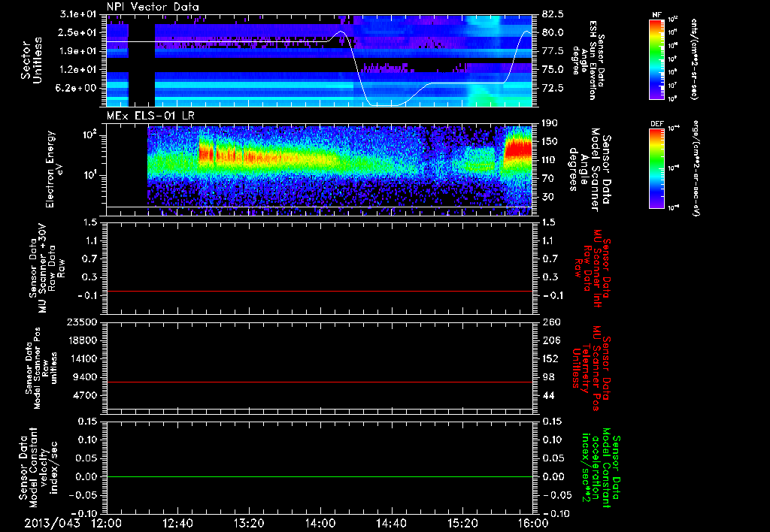Click the '14:00' time axis label
Viewport: 770px width, 532px height.
pos(320,523)
